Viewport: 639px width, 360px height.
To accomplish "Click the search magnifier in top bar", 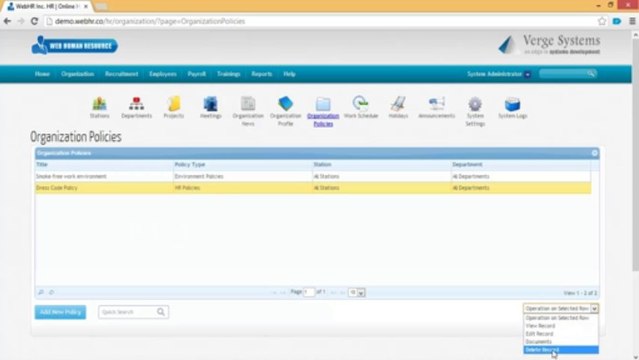I will (x=591, y=73).
